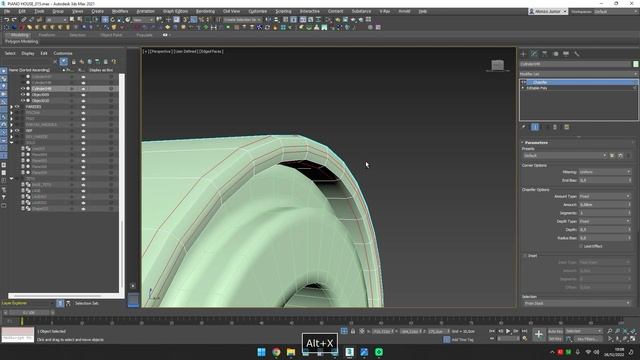Screen dimensions: 640x360
Task: Open the Presets dropdown
Action: click(x=564, y=156)
